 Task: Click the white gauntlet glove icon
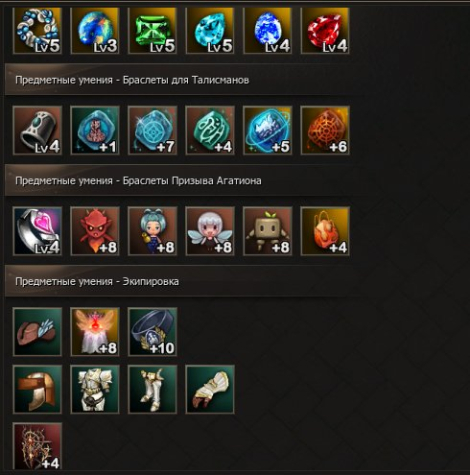pyautogui.click(x=210, y=389)
